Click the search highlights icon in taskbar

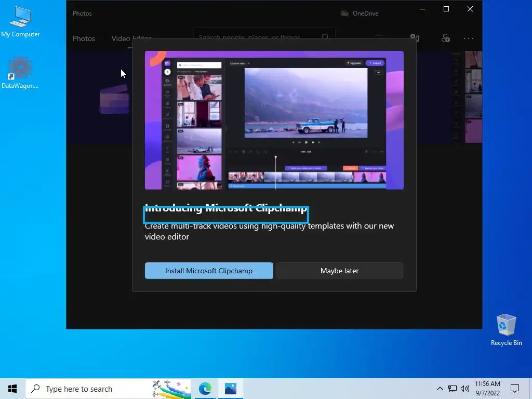171,389
